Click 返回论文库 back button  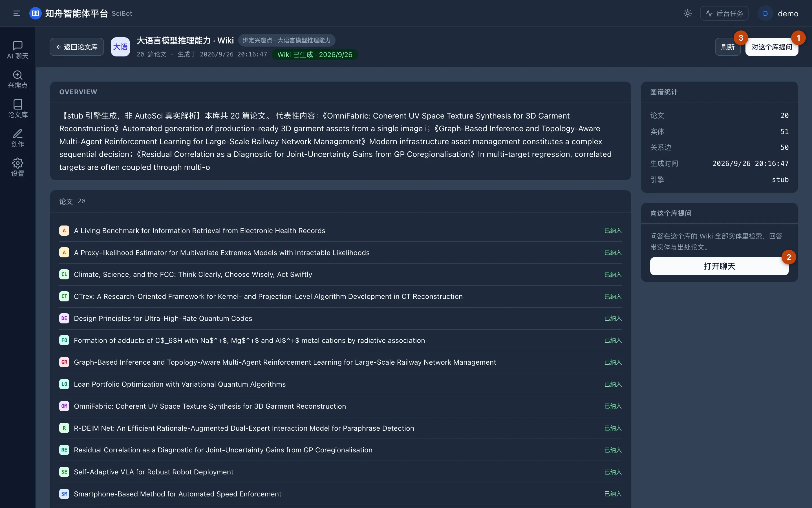coord(77,47)
